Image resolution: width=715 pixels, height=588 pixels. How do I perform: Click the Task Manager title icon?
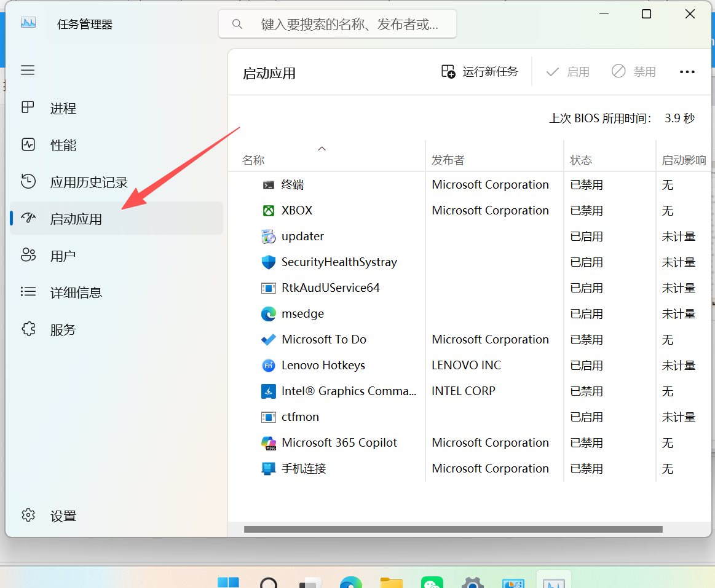[x=28, y=23]
